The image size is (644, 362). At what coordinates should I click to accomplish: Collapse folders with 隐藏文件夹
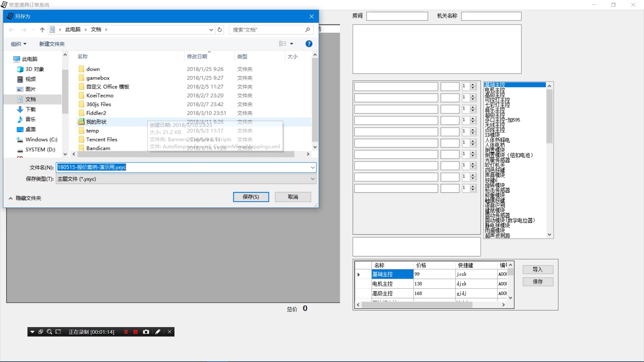click(x=25, y=198)
